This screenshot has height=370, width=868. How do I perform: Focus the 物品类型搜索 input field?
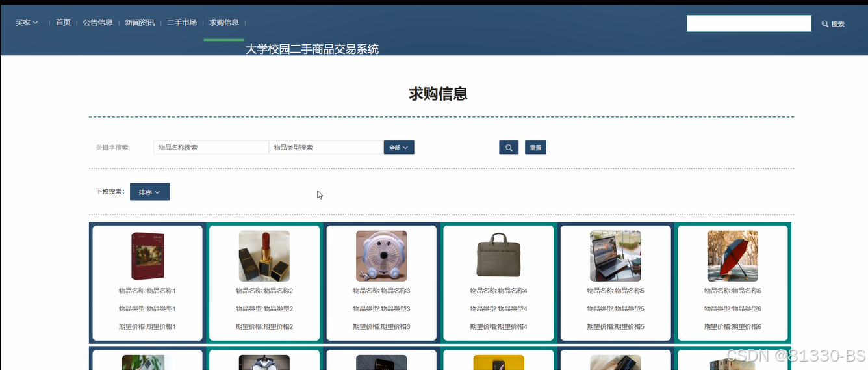pyautogui.click(x=326, y=148)
